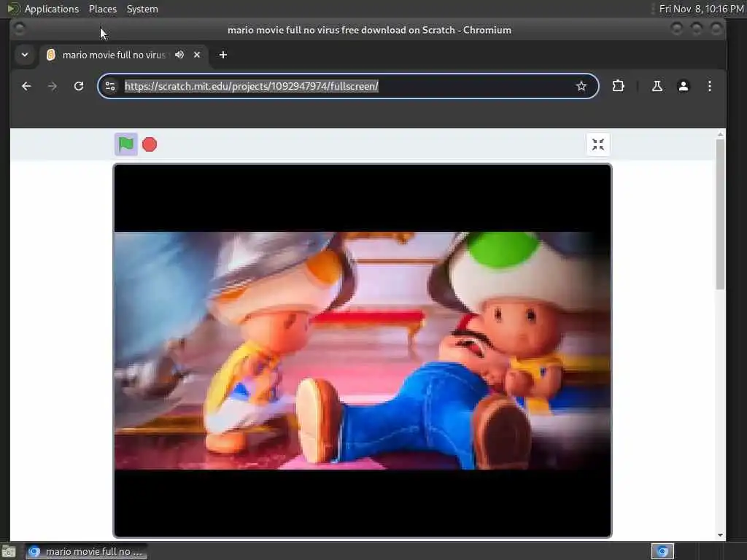The height and width of the screenshot is (560, 747).
Task: Open the profile avatar menu
Action: pyautogui.click(x=683, y=86)
